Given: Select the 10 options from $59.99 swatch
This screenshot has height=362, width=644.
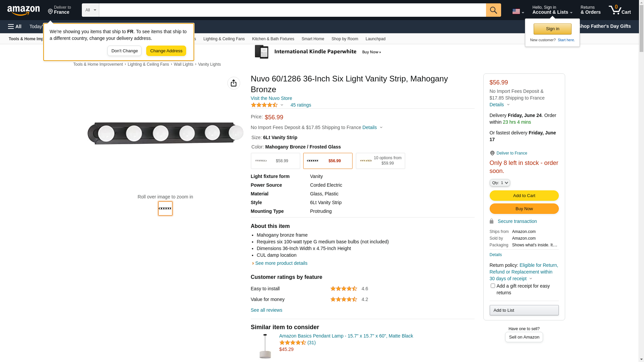Looking at the screenshot, I should pyautogui.click(x=380, y=161).
